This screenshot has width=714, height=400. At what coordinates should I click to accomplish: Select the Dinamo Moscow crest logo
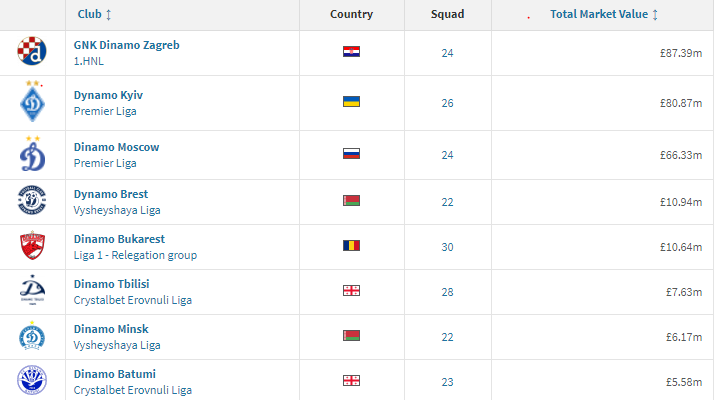(32, 154)
